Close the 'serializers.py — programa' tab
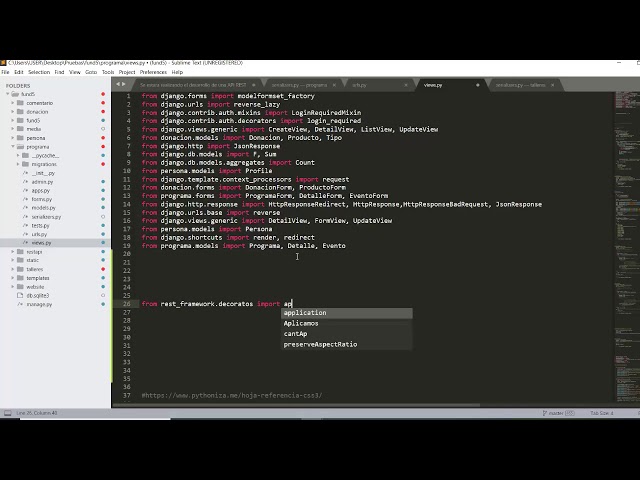The height and width of the screenshot is (480, 640). [x=334, y=85]
